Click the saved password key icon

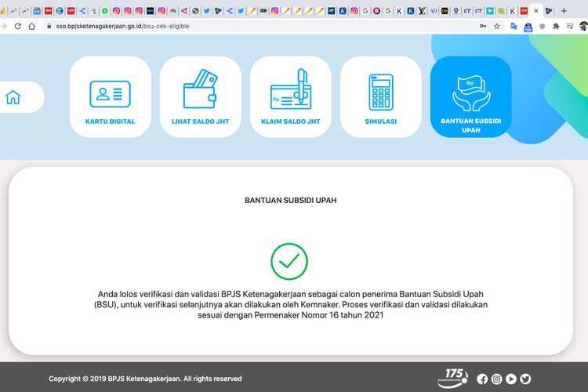(x=482, y=26)
